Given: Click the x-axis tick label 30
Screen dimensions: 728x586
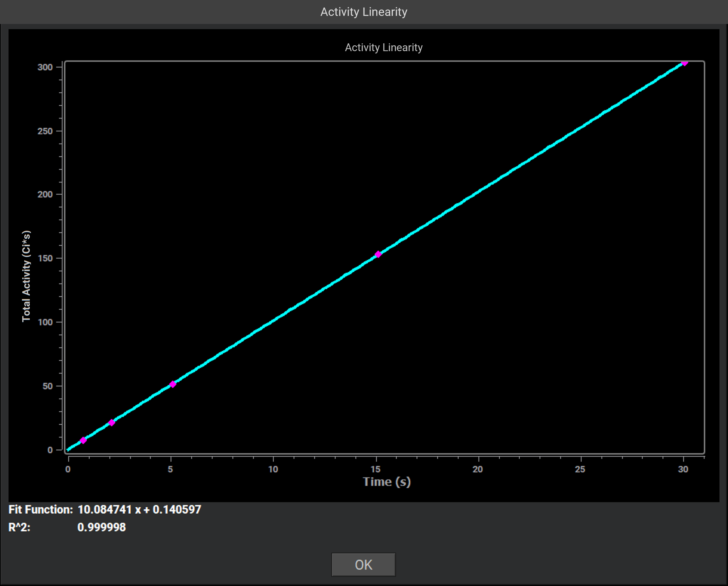Looking at the screenshot, I should tap(683, 469).
